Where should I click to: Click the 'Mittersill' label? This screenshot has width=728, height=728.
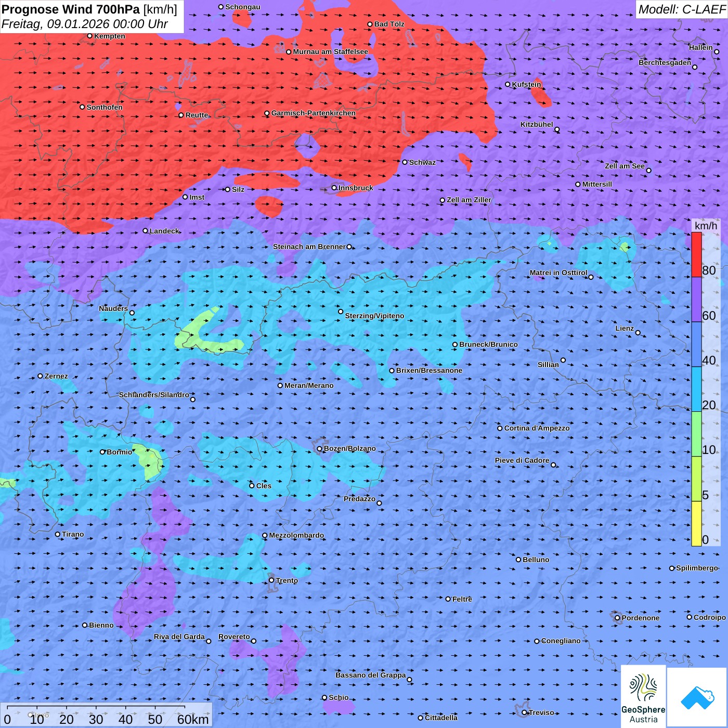(597, 184)
